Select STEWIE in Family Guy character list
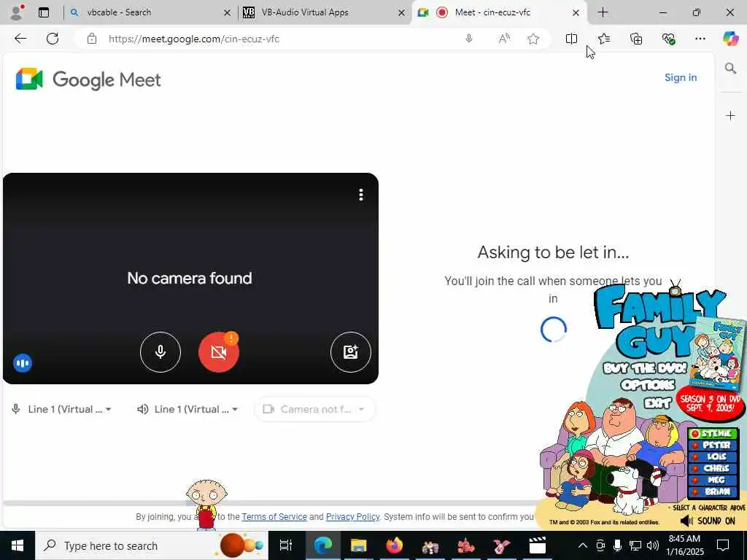The image size is (747, 560). point(713,433)
